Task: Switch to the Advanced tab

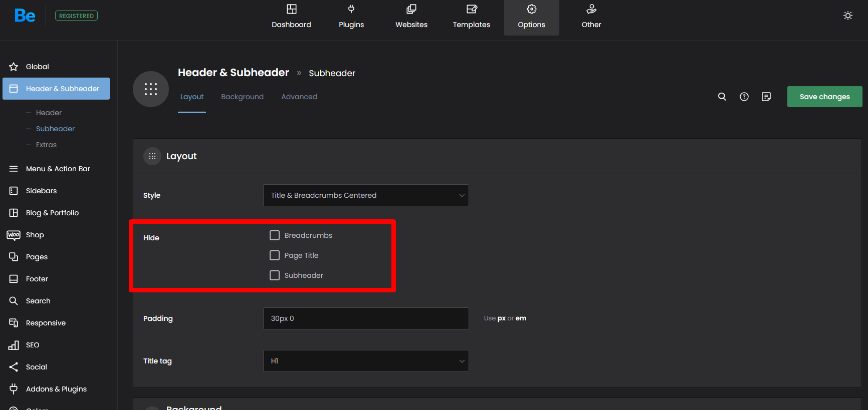Action: (x=299, y=97)
